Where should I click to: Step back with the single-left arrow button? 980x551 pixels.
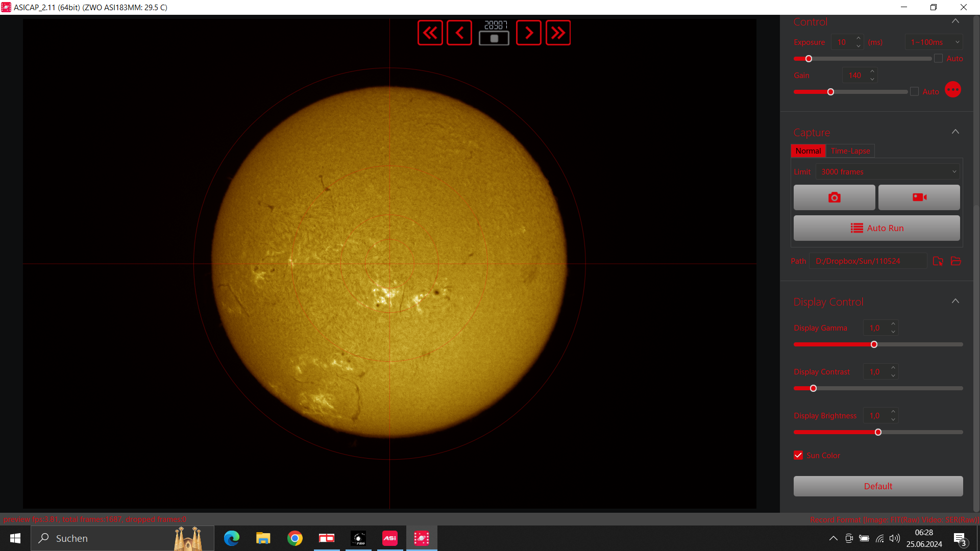pyautogui.click(x=459, y=33)
